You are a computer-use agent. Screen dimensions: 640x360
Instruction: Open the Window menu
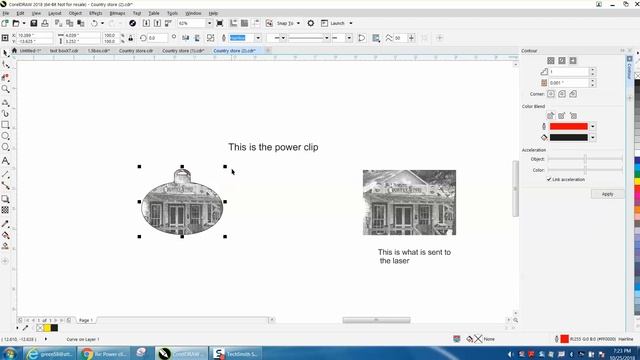[x=193, y=13]
